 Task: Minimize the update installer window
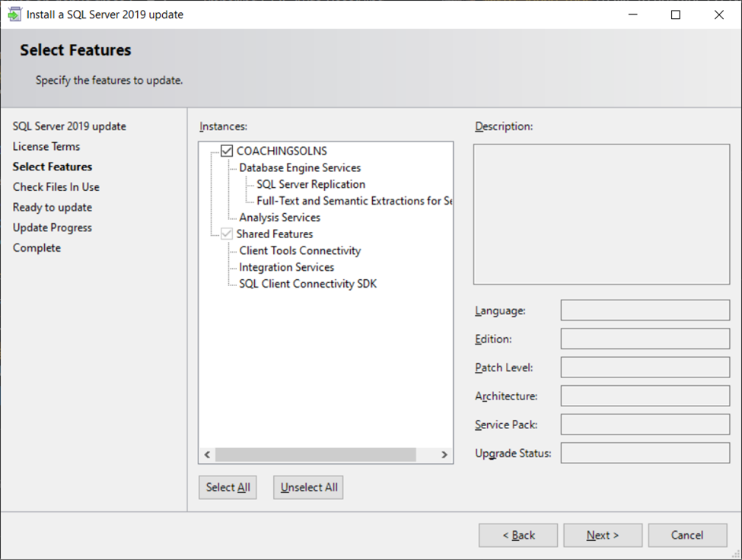click(x=632, y=14)
